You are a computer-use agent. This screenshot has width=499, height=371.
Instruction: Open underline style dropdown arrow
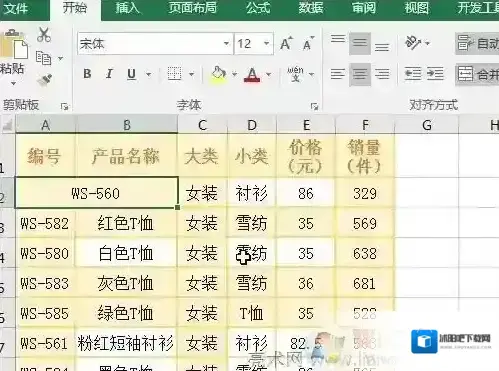(x=149, y=74)
